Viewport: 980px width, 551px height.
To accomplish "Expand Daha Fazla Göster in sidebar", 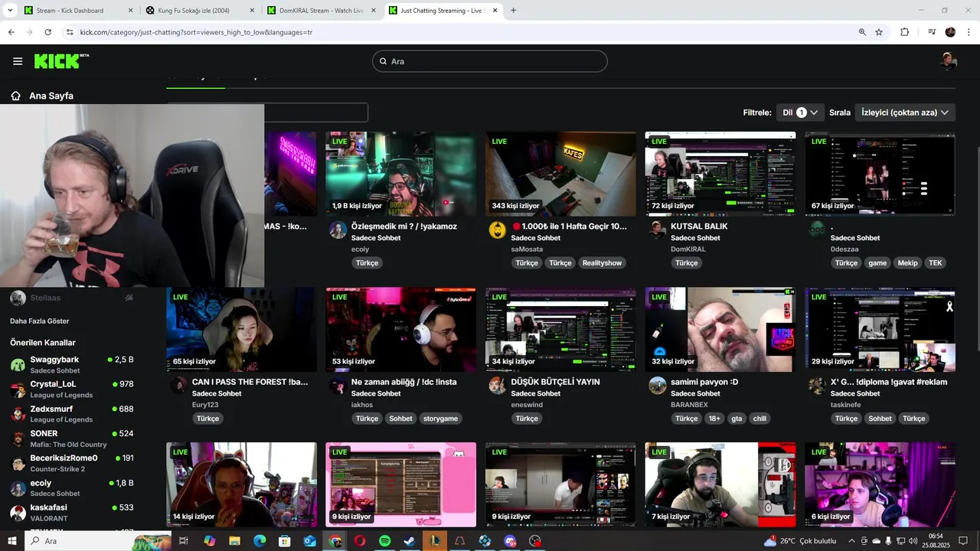I will pos(40,321).
